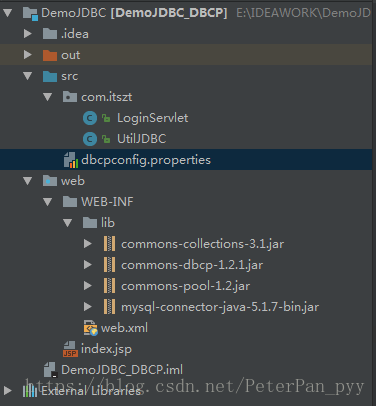Image resolution: width=376 pixels, height=406 pixels.
Task: Click the UtilJDBC public access lock icon
Action: coord(106,139)
